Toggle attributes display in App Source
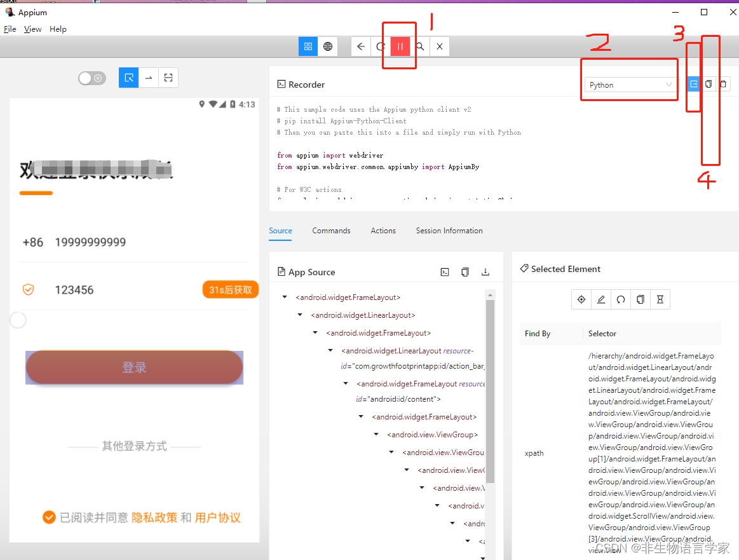The image size is (739, 560). click(x=445, y=272)
